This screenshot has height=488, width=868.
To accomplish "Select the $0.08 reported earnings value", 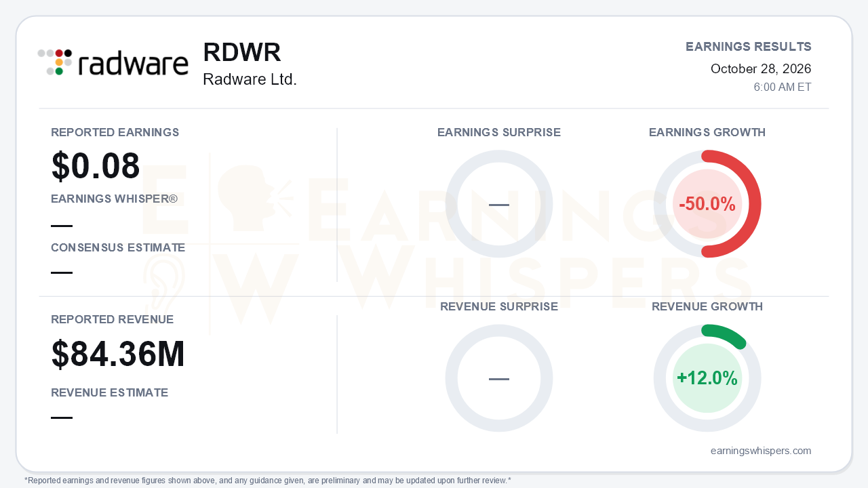I will (96, 166).
